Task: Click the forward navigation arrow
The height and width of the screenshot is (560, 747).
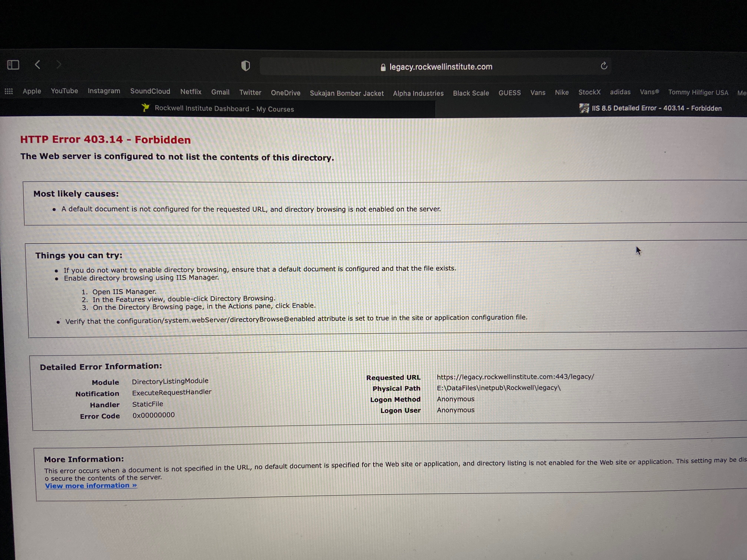Action: [x=59, y=64]
